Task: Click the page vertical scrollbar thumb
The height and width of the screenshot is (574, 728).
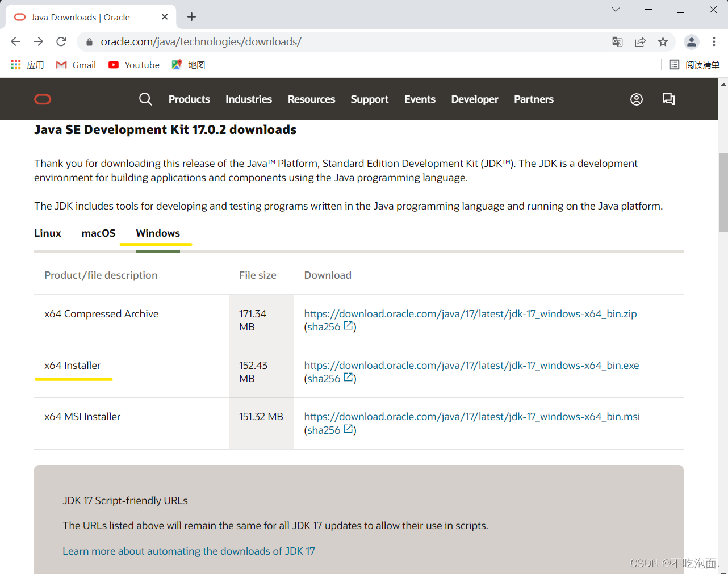Action: click(723, 193)
